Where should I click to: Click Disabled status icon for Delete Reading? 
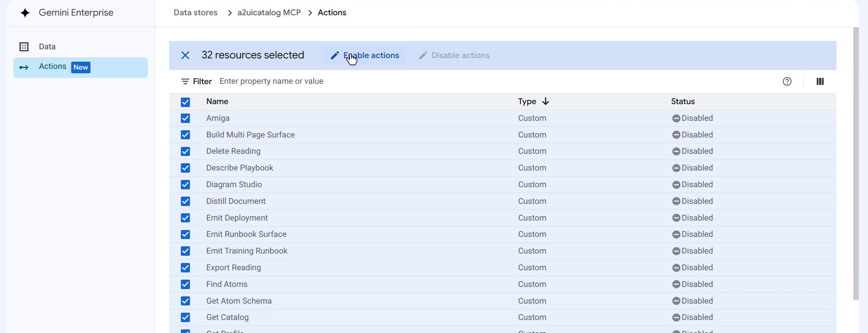[676, 151]
